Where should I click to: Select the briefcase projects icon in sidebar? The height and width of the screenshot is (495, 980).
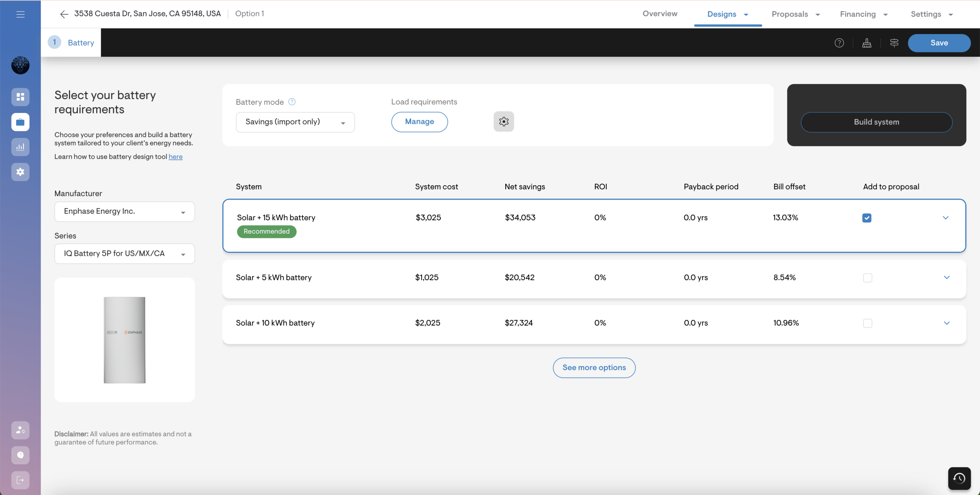pyautogui.click(x=20, y=122)
